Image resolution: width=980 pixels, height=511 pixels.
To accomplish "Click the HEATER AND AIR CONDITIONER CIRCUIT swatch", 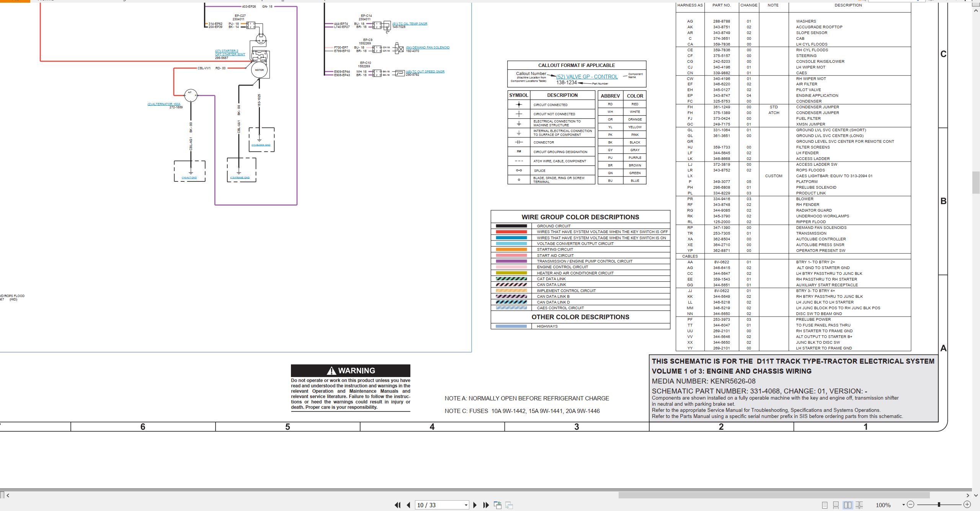I will pos(511,273).
